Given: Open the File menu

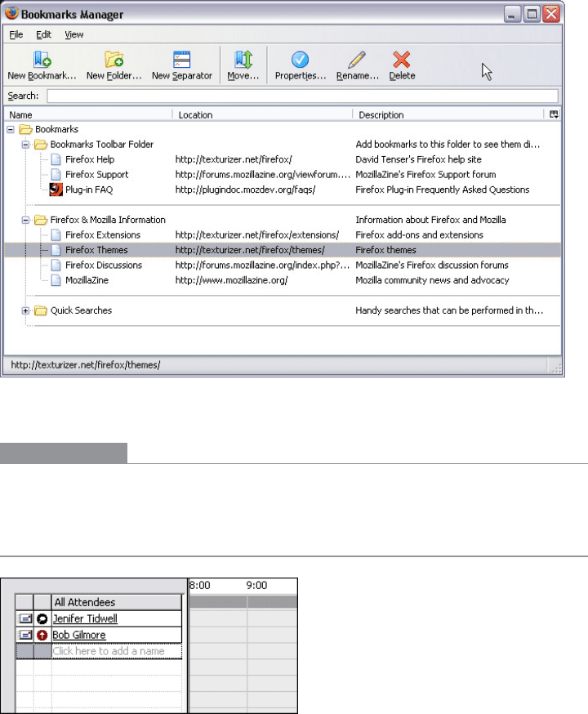Looking at the screenshot, I should tap(16, 34).
